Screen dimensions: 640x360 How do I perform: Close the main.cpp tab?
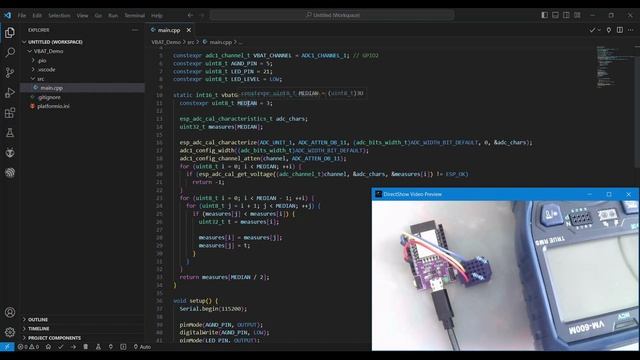pyautogui.click(x=189, y=30)
